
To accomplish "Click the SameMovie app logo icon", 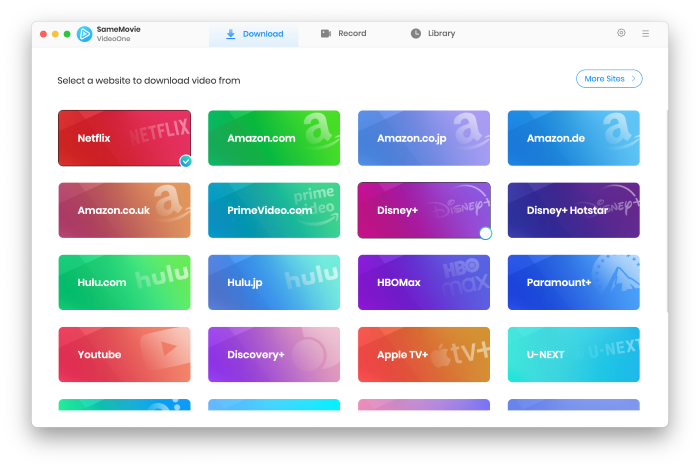I will click(x=84, y=34).
